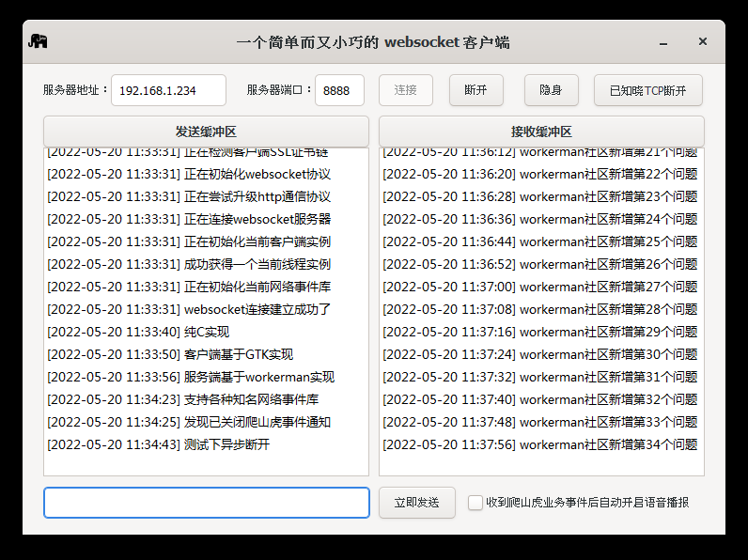
Task: Click the 服务器地址 label
Action: [x=75, y=89]
